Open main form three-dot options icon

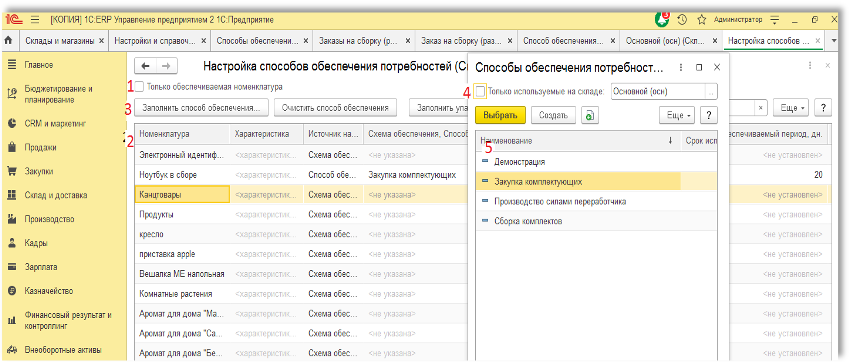point(810,65)
